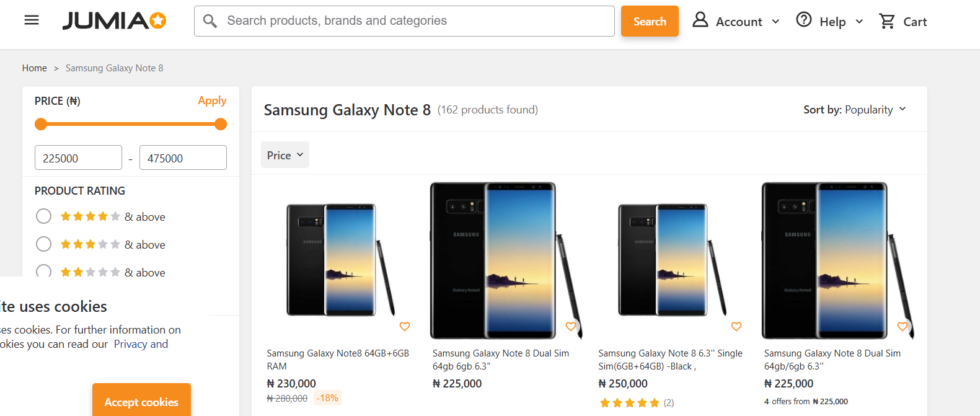Expand the Help menu arrow
980x416 pixels.
tap(859, 22)
